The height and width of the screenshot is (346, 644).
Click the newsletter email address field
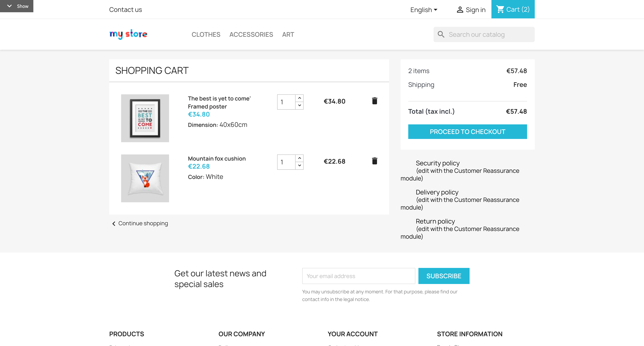click(x=358, y=276)
